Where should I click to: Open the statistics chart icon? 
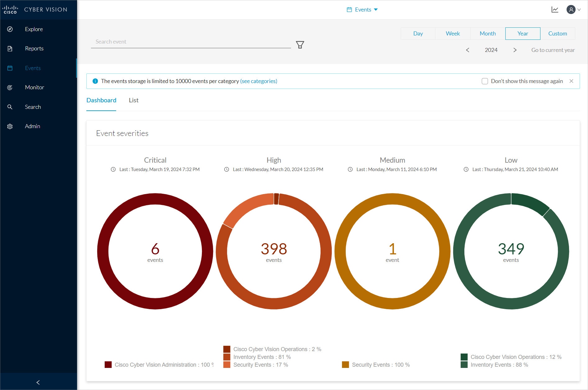point(555,10)
